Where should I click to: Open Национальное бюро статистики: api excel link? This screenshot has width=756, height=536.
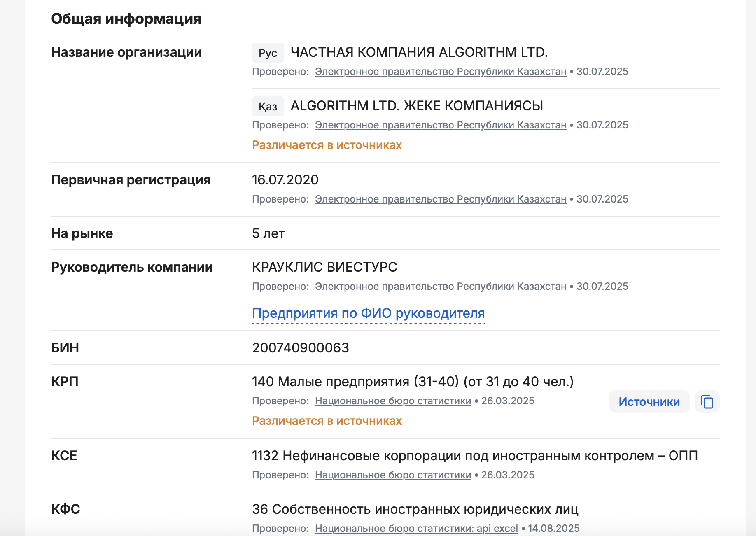[x=416, y=529]
